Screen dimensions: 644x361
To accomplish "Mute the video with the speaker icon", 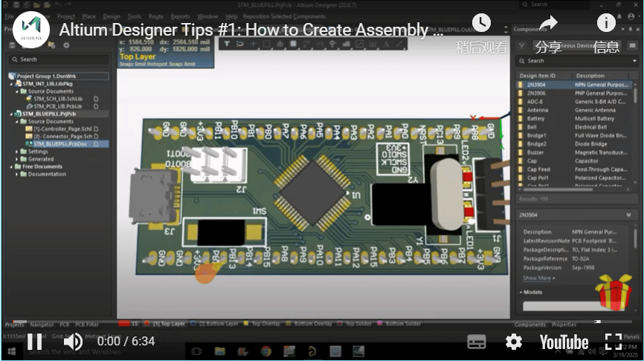I will click(73, 341).
